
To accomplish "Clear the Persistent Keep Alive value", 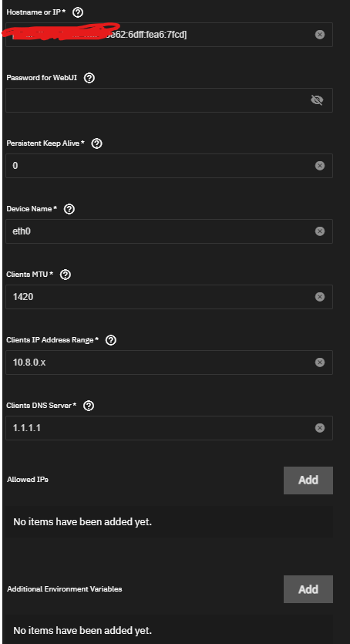I will point(320,166).
